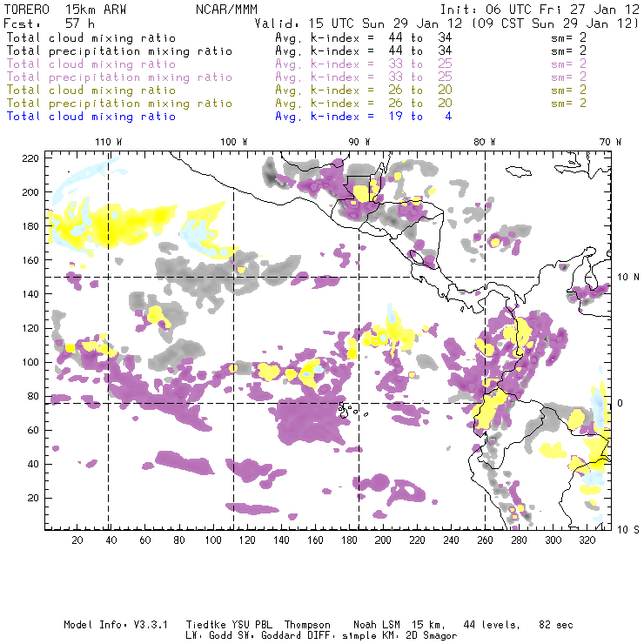
Task: Click the '100' tick on the horizontal axis
Action: (x=213, y=540)
